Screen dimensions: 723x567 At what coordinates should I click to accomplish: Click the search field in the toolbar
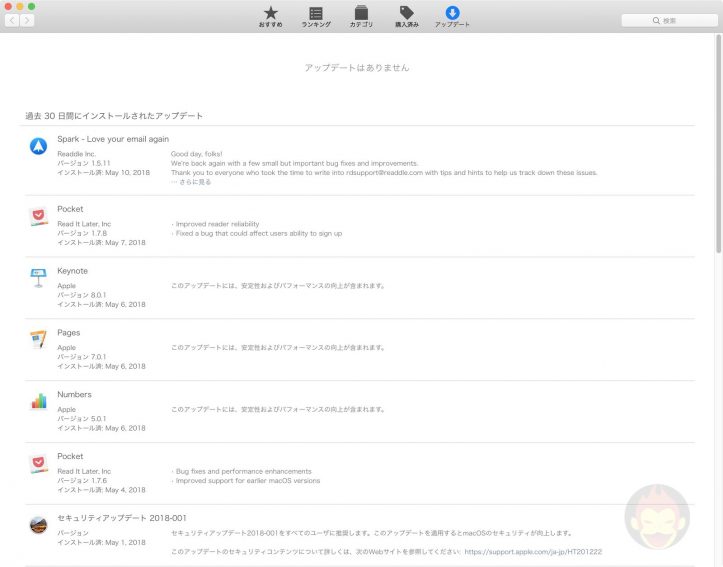click(670, 20)
